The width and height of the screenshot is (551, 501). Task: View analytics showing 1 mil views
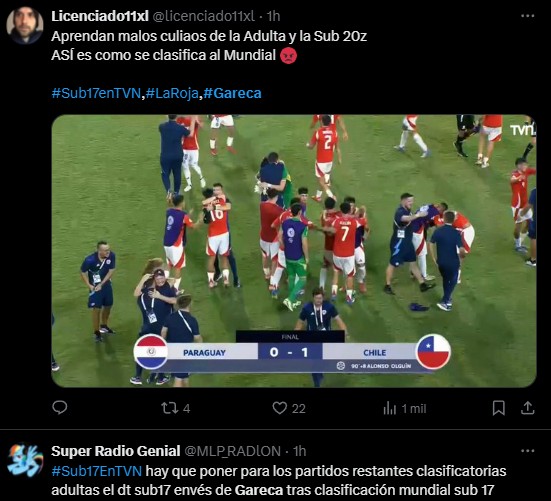pyautogui.click(x=404, y=409)
